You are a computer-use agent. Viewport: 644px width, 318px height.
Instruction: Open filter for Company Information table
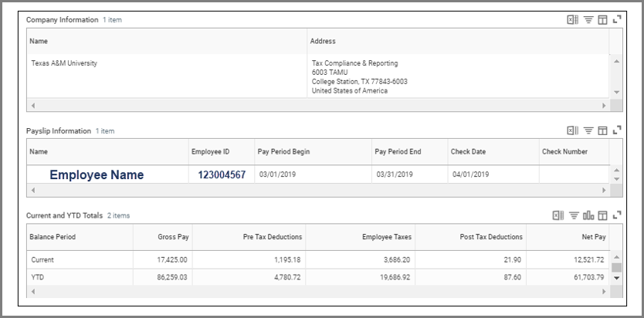(x=588, y=20)
